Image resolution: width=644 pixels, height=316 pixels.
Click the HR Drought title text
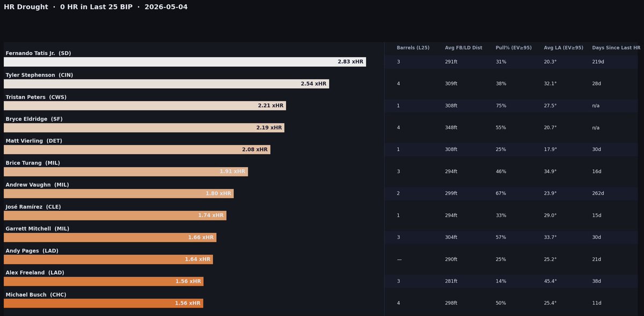click(96, 7)
